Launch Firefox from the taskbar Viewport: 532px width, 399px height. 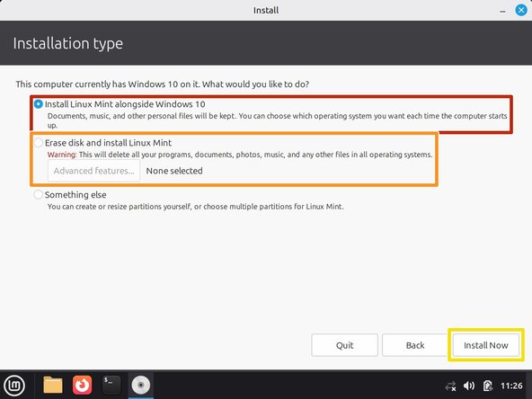coord(82,386)
